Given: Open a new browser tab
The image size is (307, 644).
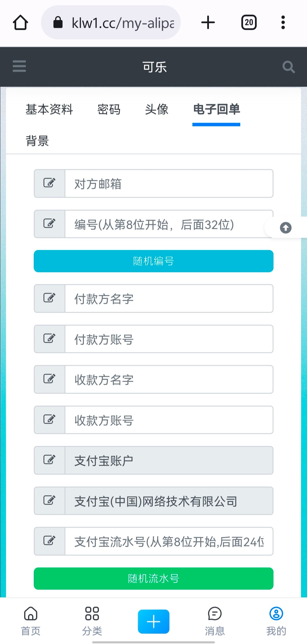Looking at the screenshot, I should [x=208, y=23].
